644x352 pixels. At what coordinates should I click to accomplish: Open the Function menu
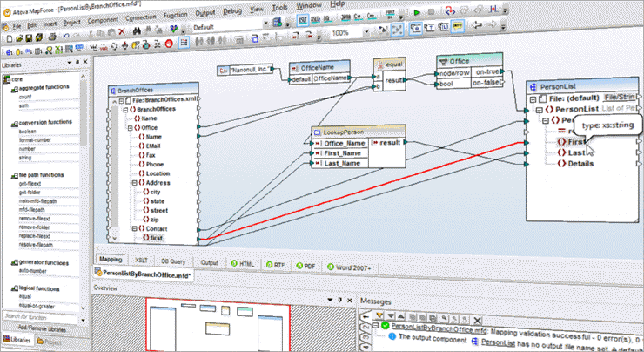(176, 15)
